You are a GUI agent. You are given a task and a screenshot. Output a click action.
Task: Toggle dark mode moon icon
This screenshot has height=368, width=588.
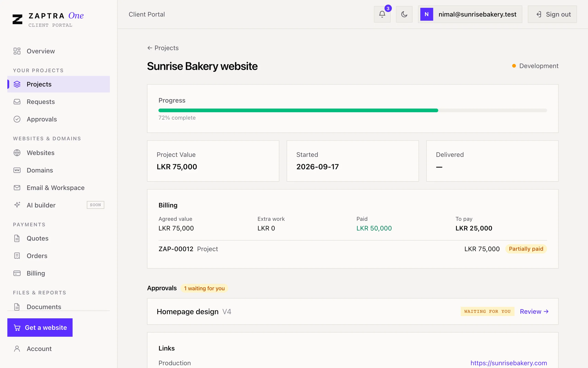point(404,14)
